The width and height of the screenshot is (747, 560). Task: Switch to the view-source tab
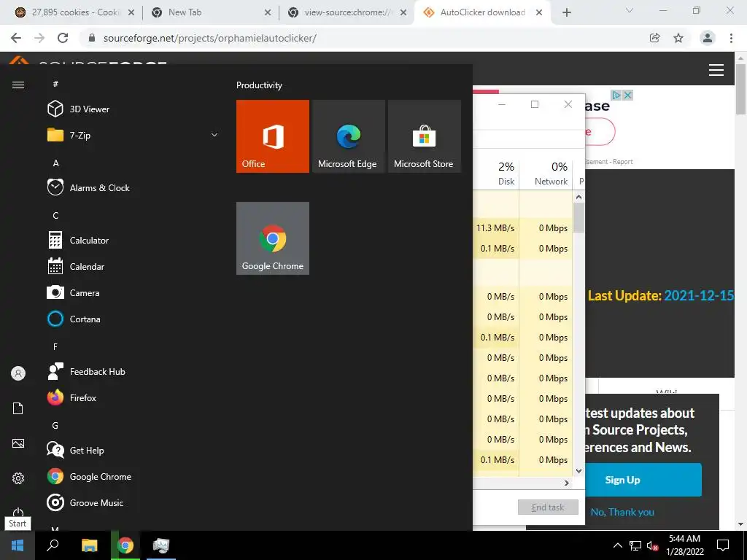click(x=348, y=12)
